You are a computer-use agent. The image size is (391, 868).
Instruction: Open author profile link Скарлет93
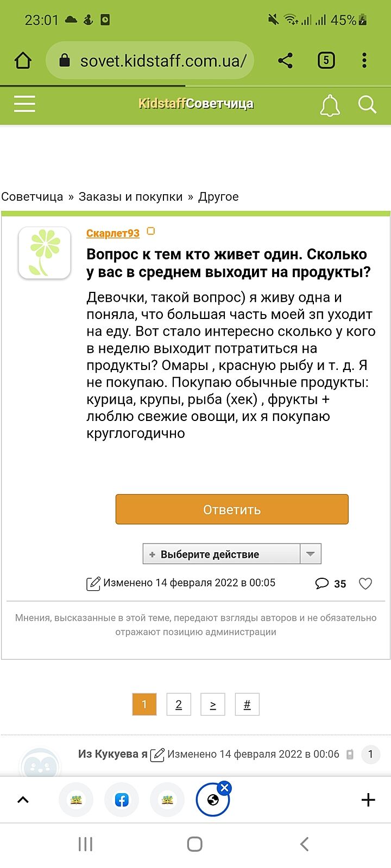[x=113, y=233]
